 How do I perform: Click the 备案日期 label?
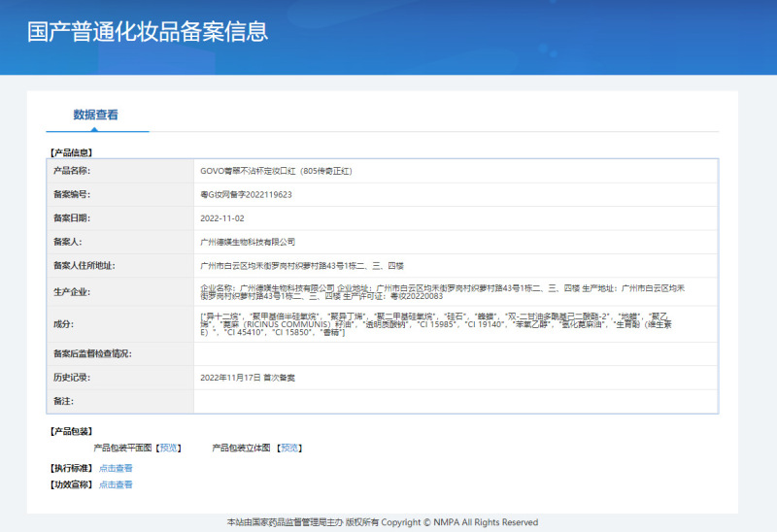[x=72, y=218]
